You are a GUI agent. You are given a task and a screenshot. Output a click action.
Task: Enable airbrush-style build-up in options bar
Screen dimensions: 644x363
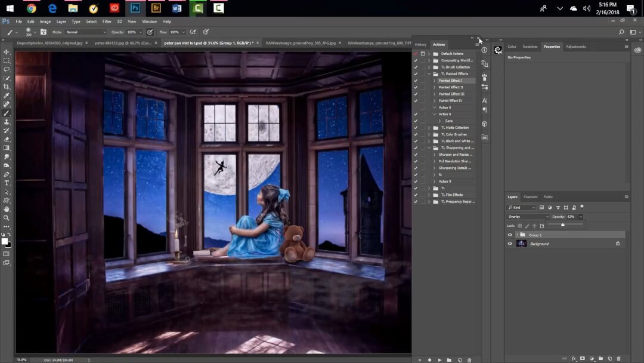[193, 32]
